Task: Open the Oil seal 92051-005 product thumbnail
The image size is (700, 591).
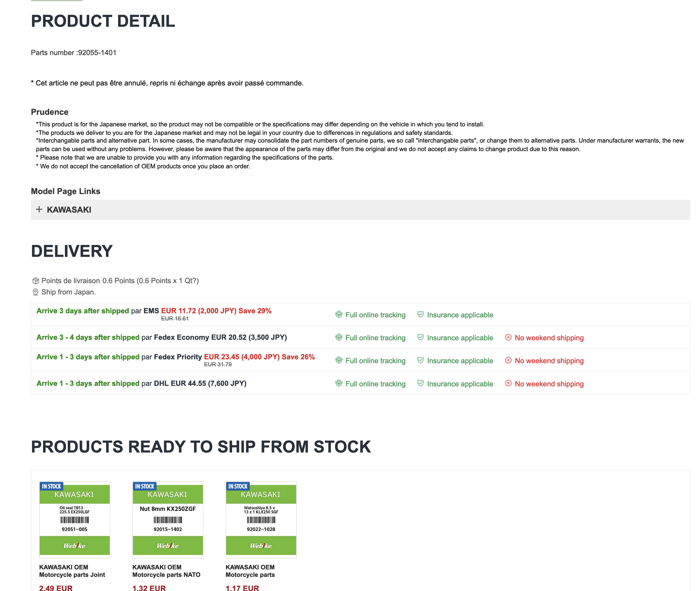Action: (74, 520)
